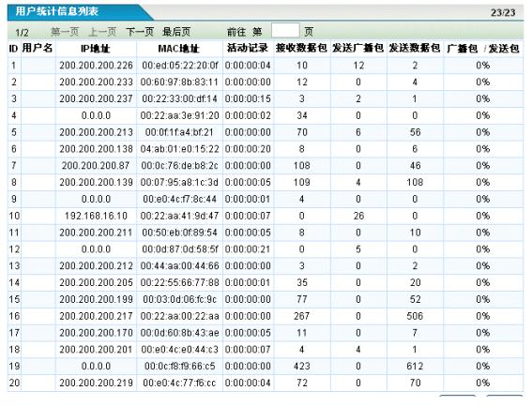The width and height of the screenshot is (532, 406).
Task: Click the 广播包/发送包 column header
Action: [x=483, y=49]
